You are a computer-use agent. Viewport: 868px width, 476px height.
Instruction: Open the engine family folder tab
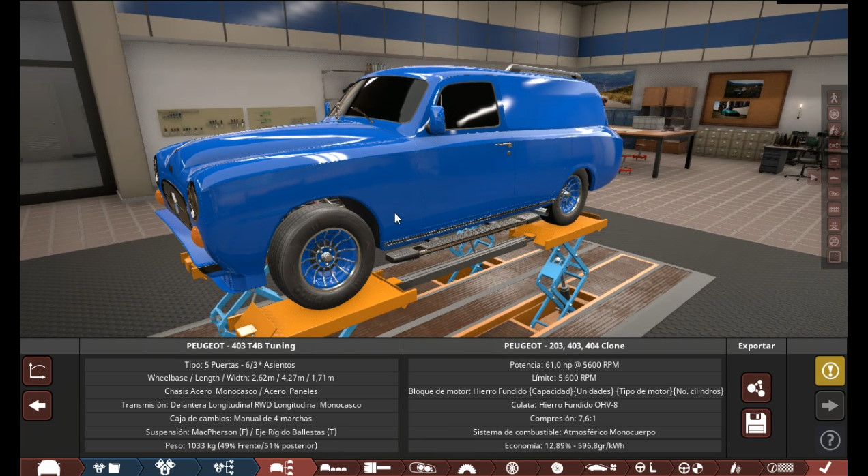[x=106, y=467]
